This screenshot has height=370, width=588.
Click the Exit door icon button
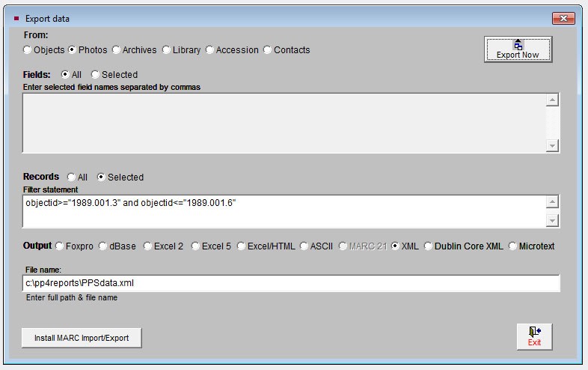coord(534,336)
